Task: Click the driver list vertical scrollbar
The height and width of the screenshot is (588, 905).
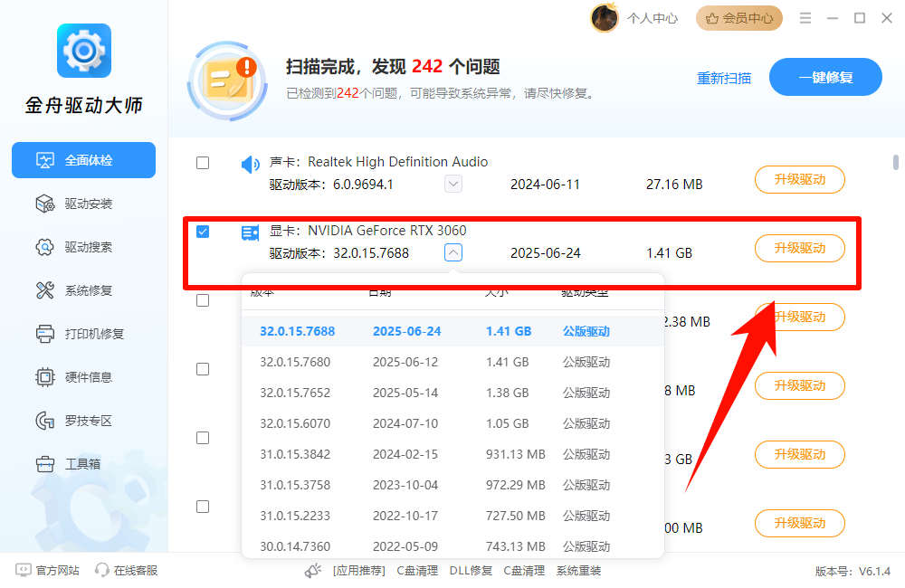Action: (x=896, y=162)
